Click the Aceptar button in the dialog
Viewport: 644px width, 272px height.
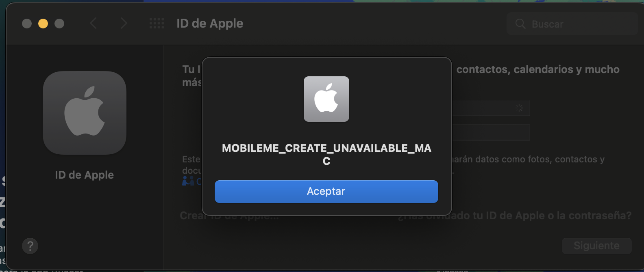click(x=326, y=191)
